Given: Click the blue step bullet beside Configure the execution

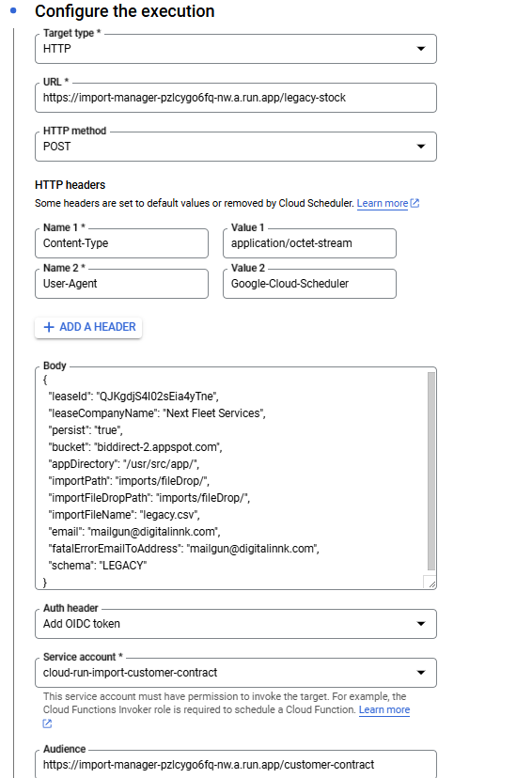Looking at the screenshot, I should tap(13, 10).
